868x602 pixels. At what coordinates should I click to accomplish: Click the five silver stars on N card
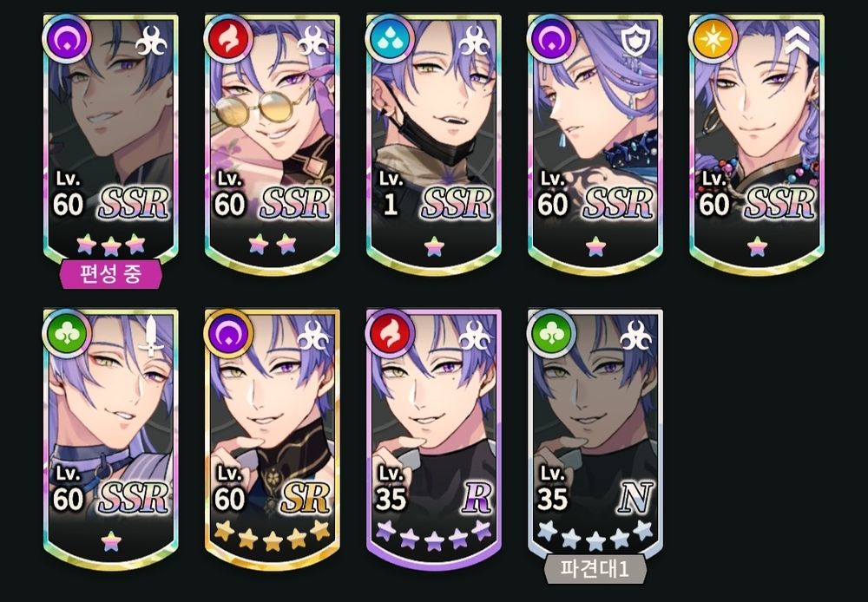pos(595,534)
